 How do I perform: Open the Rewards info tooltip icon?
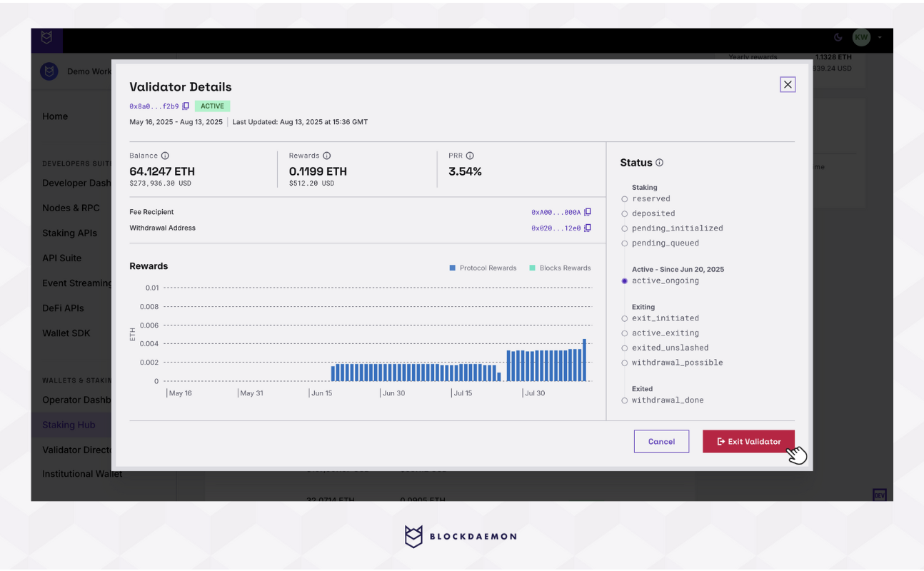click(x=326, y=156)
